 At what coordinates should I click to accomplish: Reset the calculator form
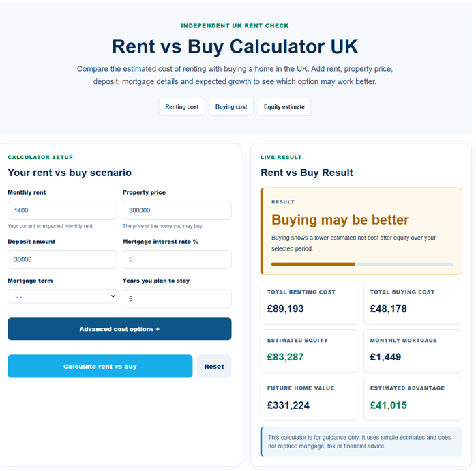click(x=214, y=366)
